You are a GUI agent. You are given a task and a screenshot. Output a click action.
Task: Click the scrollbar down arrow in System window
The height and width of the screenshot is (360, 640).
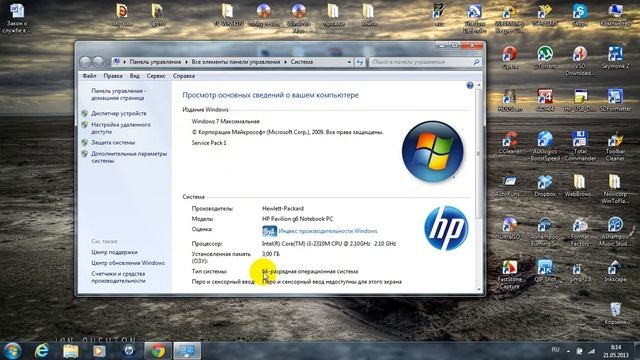point(479,289)
